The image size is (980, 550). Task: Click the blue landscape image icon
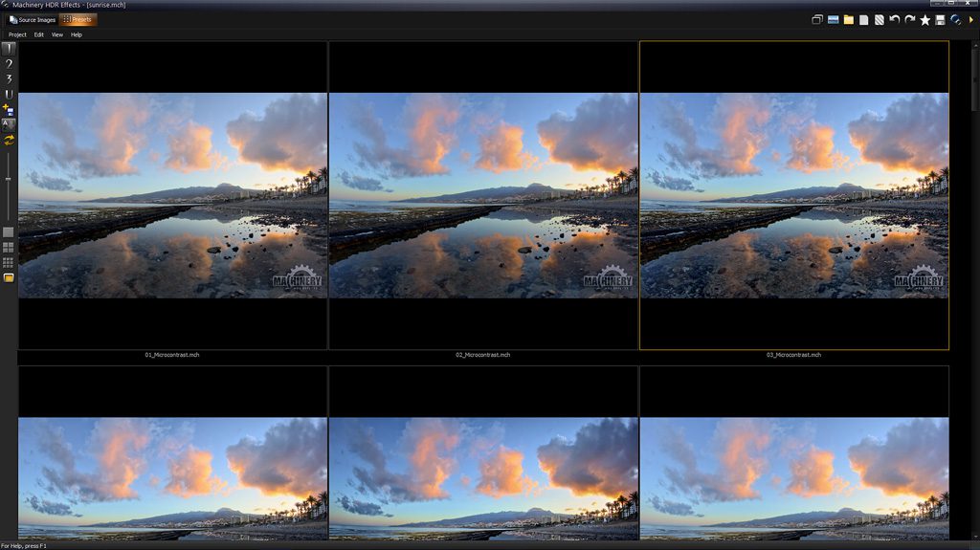pos(833,20)
